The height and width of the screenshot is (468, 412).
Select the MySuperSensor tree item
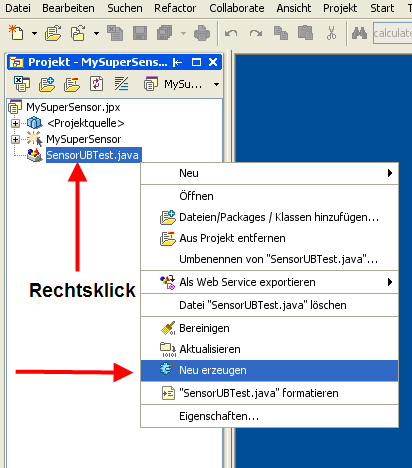[84, 139]
